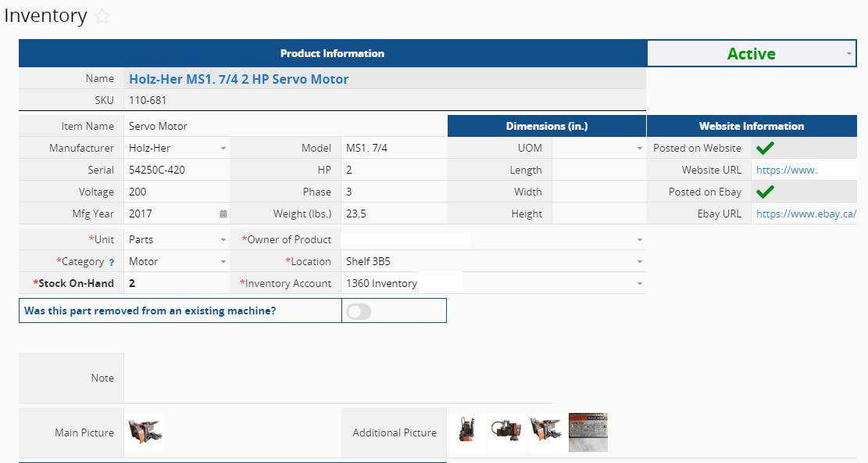Open the second Additional Picture thumbnail
This screenshot has width=868, height=463.
tap(506, 432)
